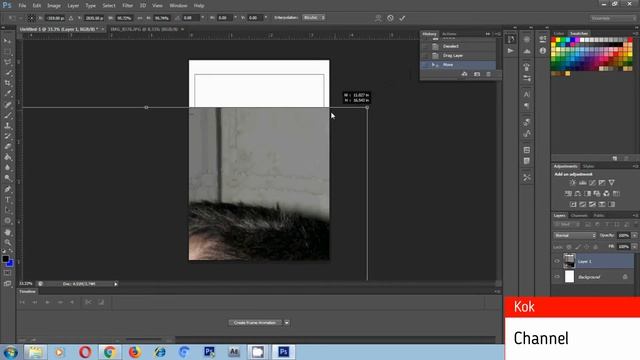Add a Brightness/Contrast adjustment
640x360 pixels.
(573, 183)
